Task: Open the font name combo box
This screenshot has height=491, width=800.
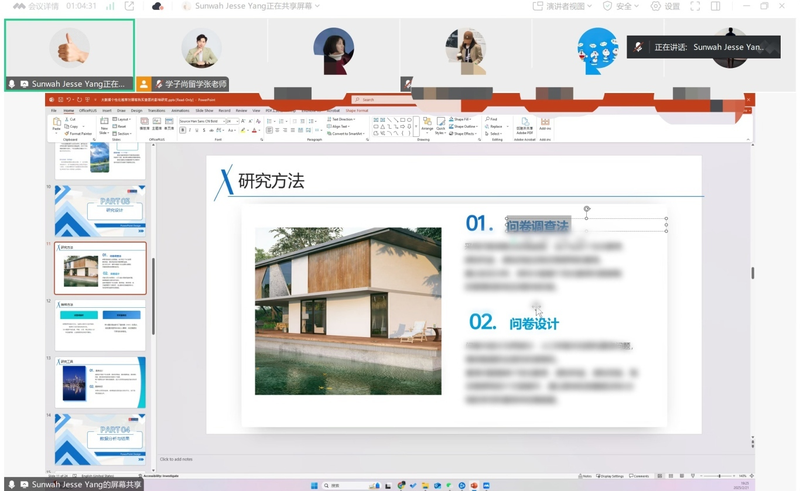Action: [203, 121]
